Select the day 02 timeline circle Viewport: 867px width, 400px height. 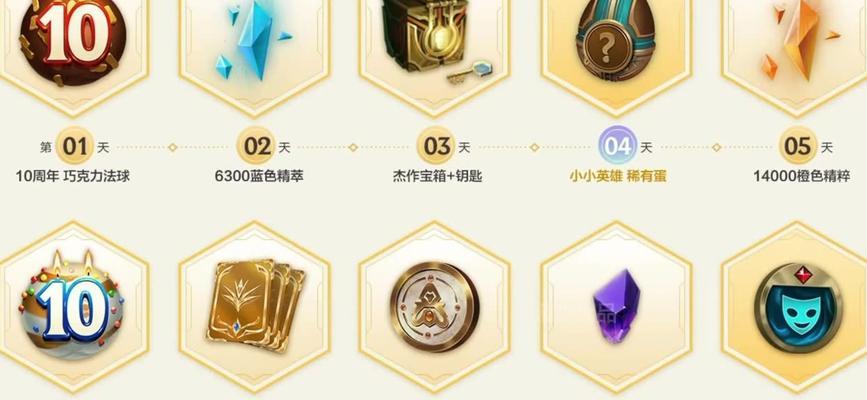[x=255, y=147]
